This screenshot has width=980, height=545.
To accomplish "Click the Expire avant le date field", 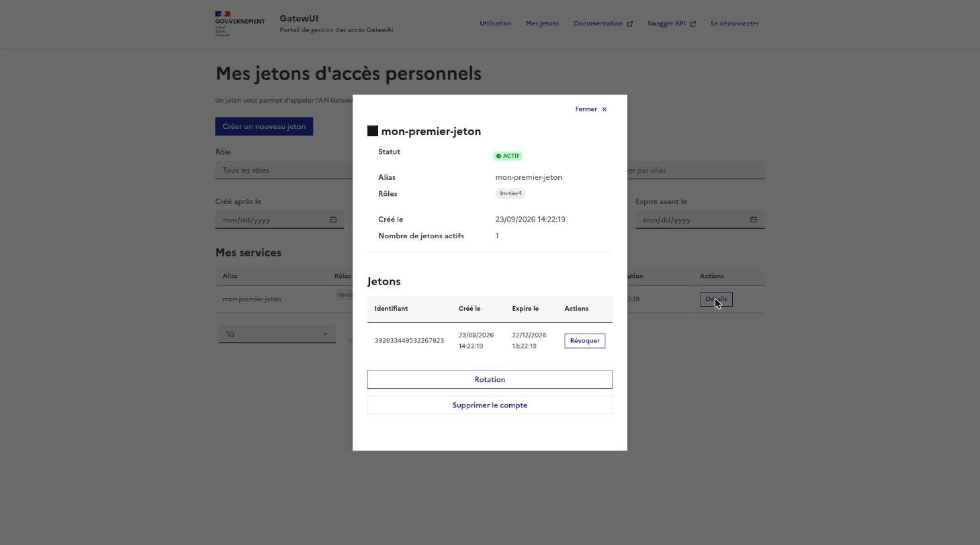I will point(700,219).
